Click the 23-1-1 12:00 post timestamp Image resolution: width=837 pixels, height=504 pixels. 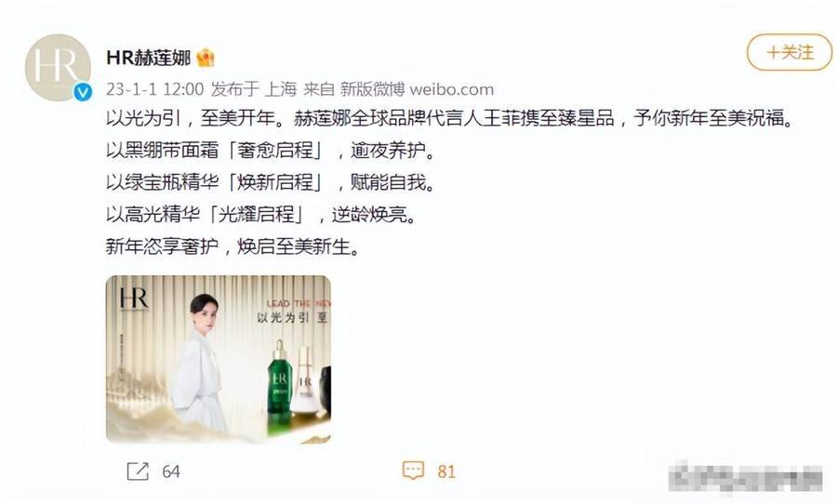pyautogui.click(x=154, y=89)
